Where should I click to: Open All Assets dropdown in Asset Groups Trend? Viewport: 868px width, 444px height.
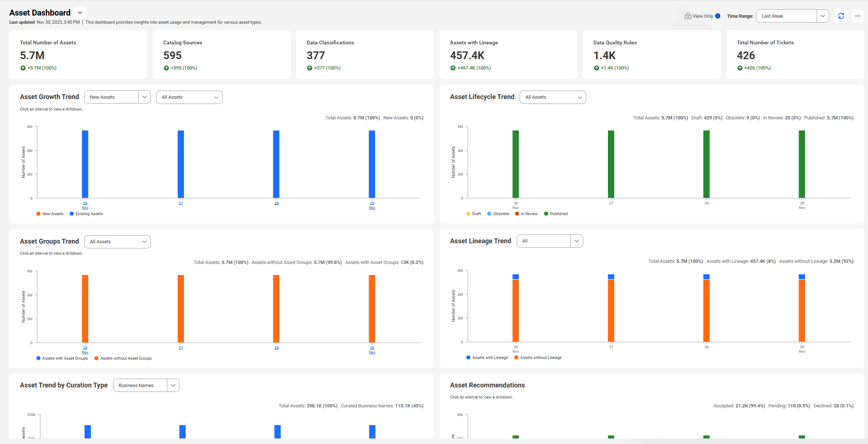click(117, 241)
